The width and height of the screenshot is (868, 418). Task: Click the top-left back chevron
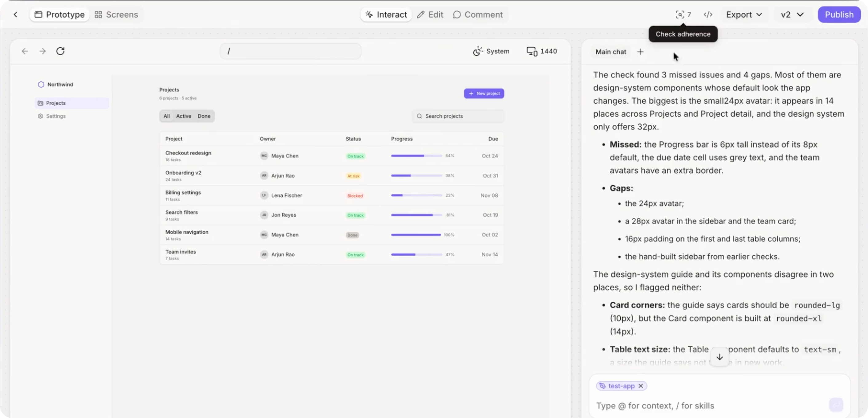15,14
